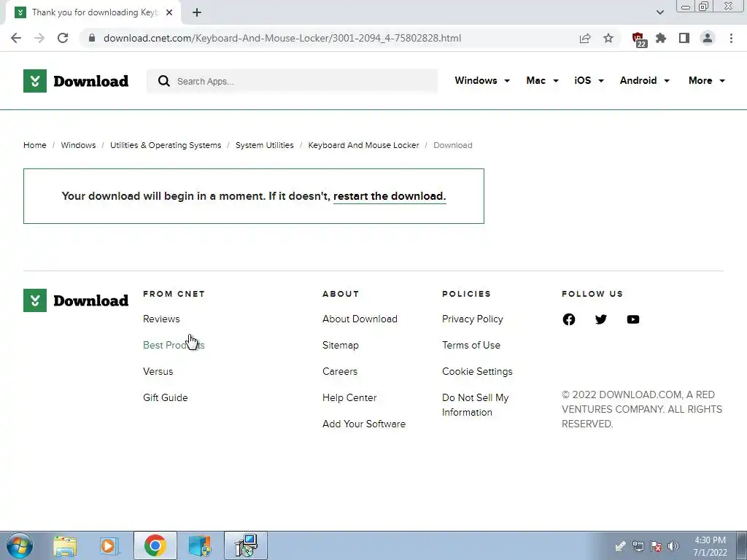Click the Chrome taskbar icon
Viewport: 747px width, 560px height.
155,545
